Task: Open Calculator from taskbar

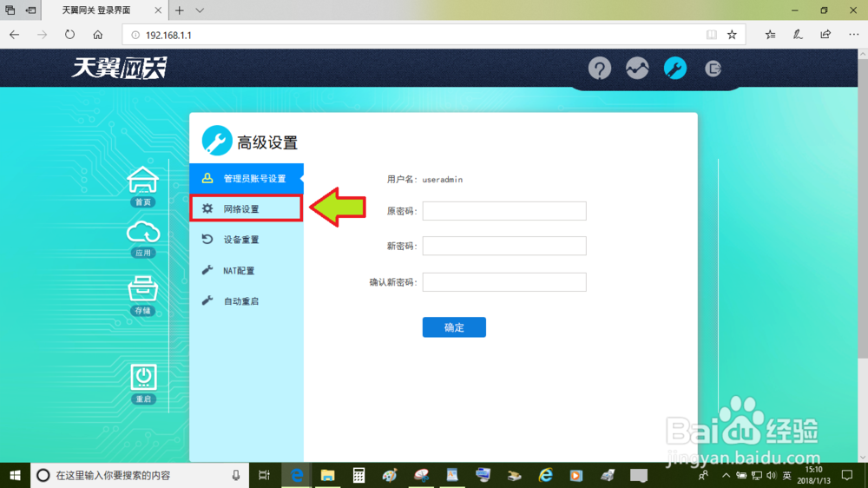Action: pos(358,475)
